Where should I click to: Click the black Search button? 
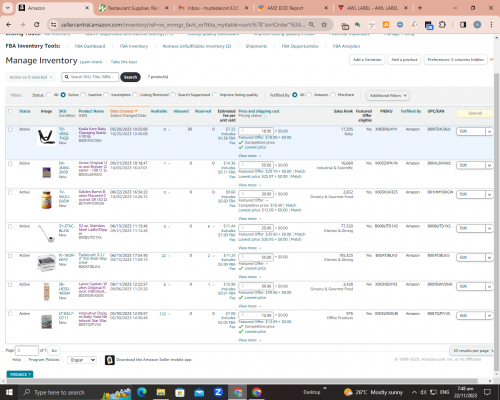click(x=130, y=77)
